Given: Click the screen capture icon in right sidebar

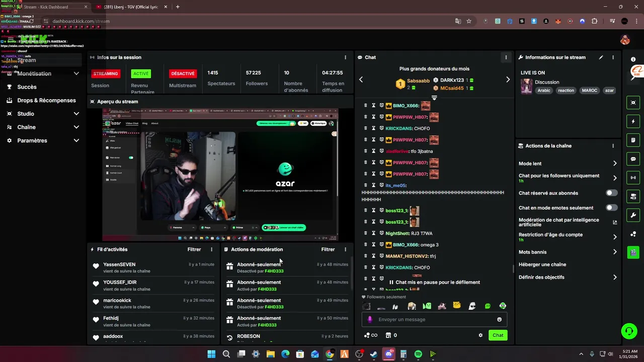Looking at the screenshot, I should click(x=633, y=103).
